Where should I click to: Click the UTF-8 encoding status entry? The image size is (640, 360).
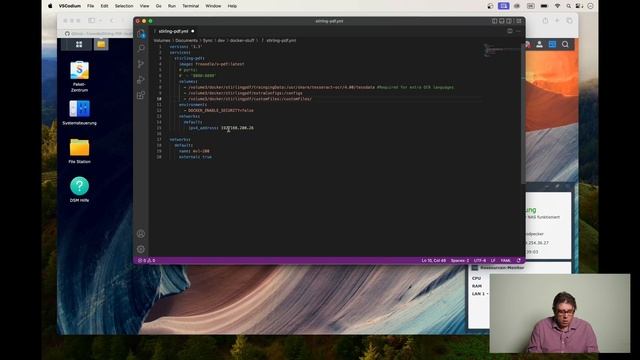(480, 260)
